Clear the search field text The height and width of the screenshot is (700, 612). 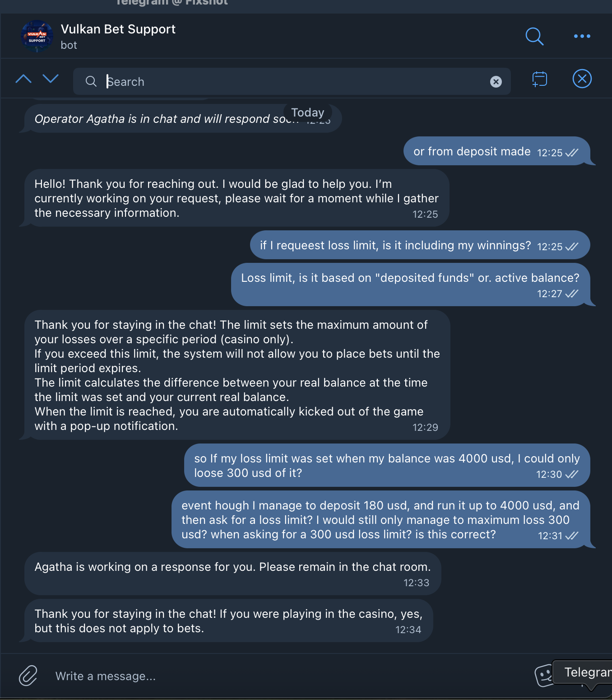[496, 82]
